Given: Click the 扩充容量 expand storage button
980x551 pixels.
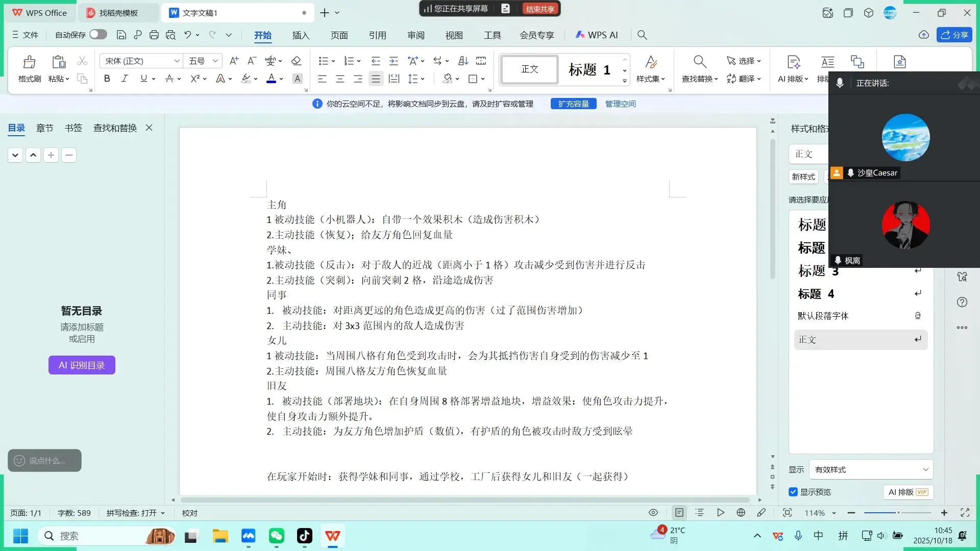Looking at the screenshot, I should click(x=573, y=103).
